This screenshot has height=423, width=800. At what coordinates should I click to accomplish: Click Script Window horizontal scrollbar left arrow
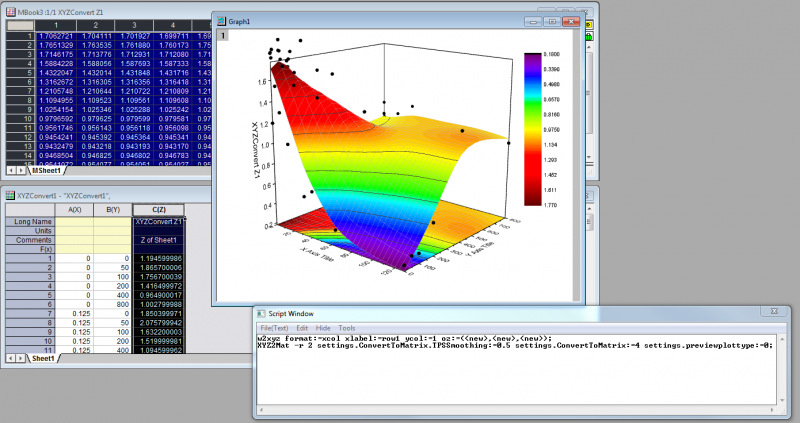262,410
